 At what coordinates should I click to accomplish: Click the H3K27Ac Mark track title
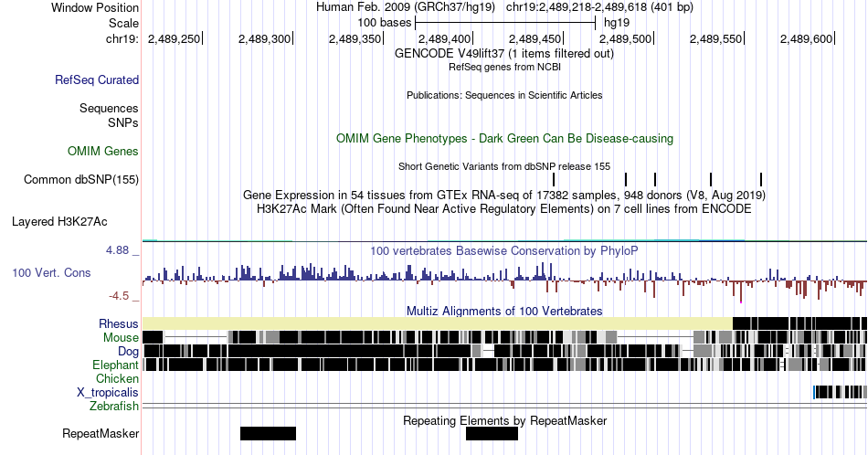504,208
